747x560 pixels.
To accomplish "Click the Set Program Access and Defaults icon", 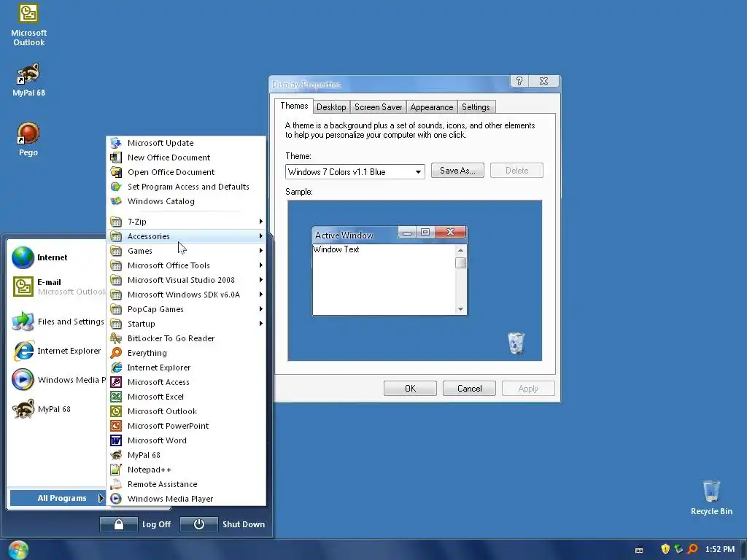I will pos(116,187).
